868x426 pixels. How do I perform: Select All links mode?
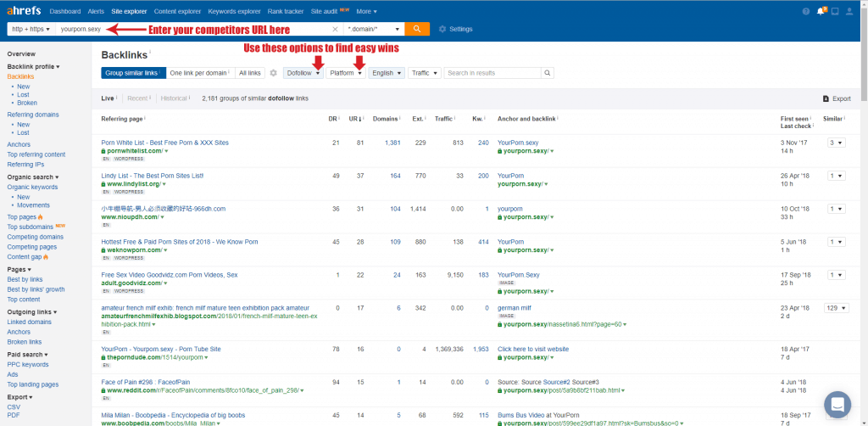(250, 73)
